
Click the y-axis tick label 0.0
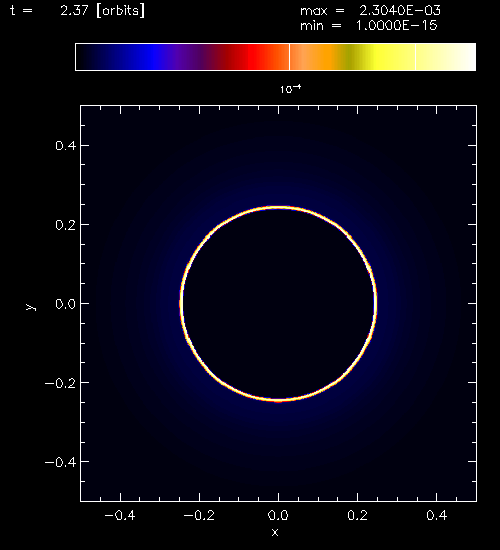pyautogui.click(x=65, y=304)
